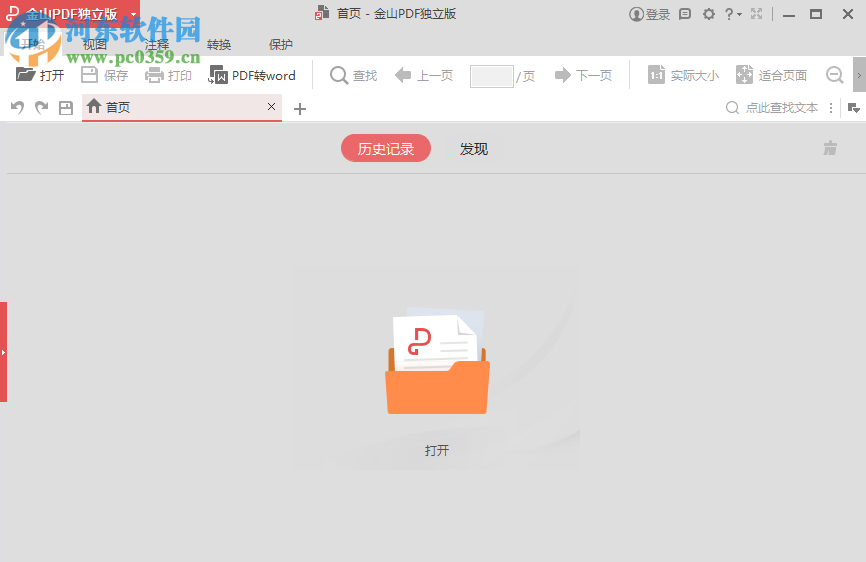The width and height of the screenshot is (866, 562).
Task: Click 登录 to sign in
Action: (x=650, y=14)
